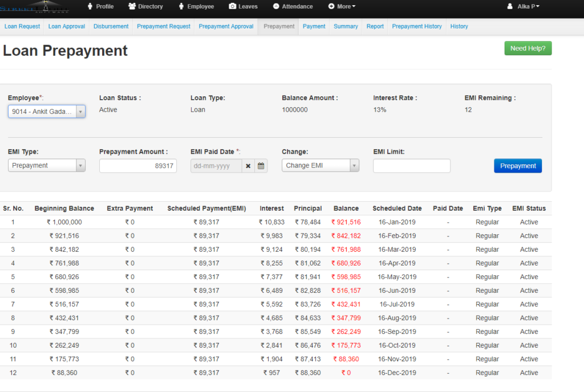Open the More menu in the top bar

[342, 6]
